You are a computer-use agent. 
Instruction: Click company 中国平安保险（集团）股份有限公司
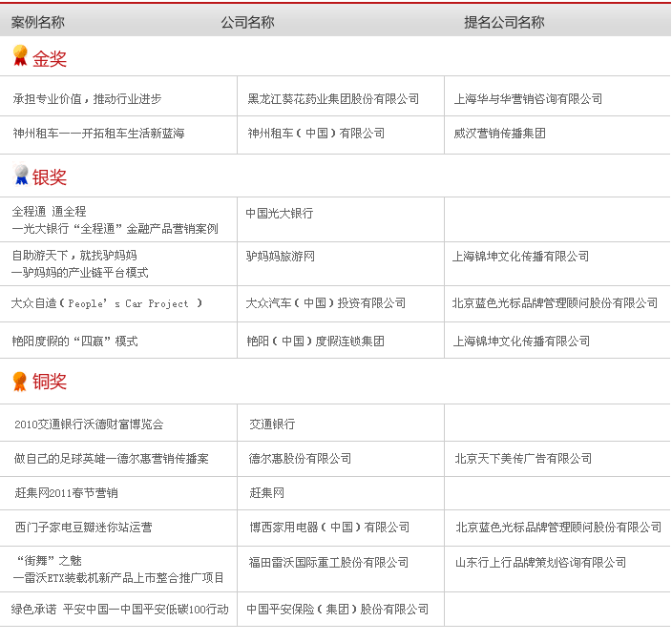338,609
